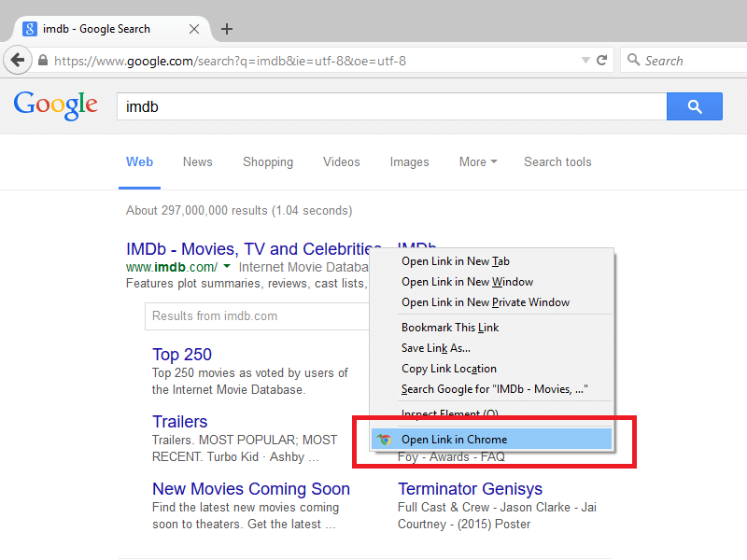Click the About 297,000,000 results text
This screenshot has height=560, width=747.
click(x=239, y=211)
